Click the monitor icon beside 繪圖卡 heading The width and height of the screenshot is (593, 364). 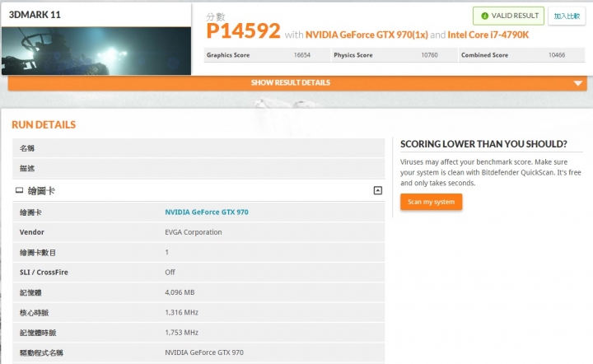19,190
